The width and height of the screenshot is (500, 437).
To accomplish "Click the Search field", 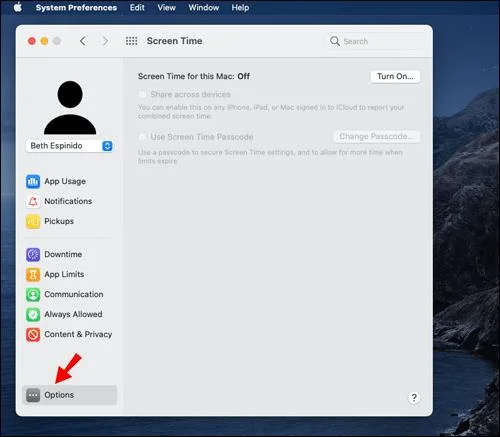I will pyautogui.click(x=376, y=41).
